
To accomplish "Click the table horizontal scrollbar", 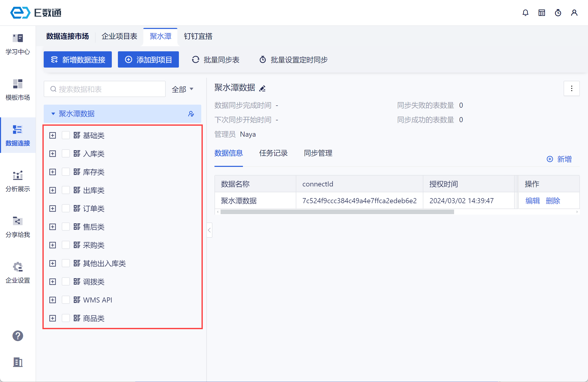I will 337,212.
